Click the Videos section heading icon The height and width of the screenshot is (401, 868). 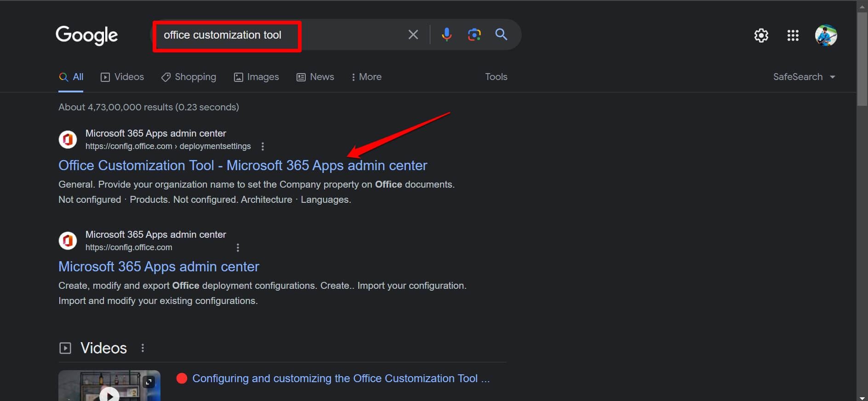point(65,348)
